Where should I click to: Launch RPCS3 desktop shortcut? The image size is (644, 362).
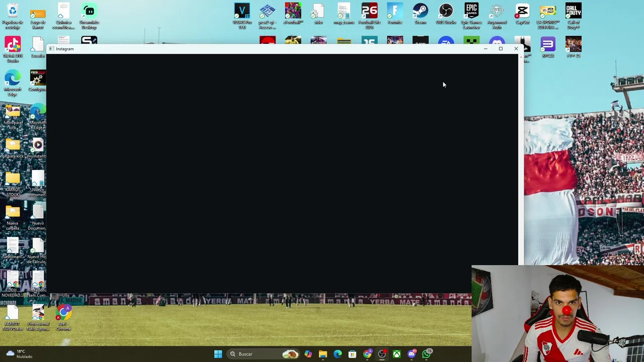point(548,47)
